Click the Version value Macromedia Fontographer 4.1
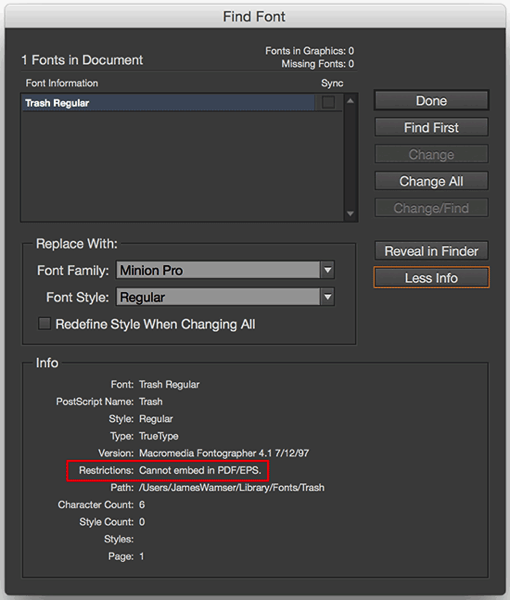This screenshot has width=510, height=600. pyautogui.click(x=224, y=453)
